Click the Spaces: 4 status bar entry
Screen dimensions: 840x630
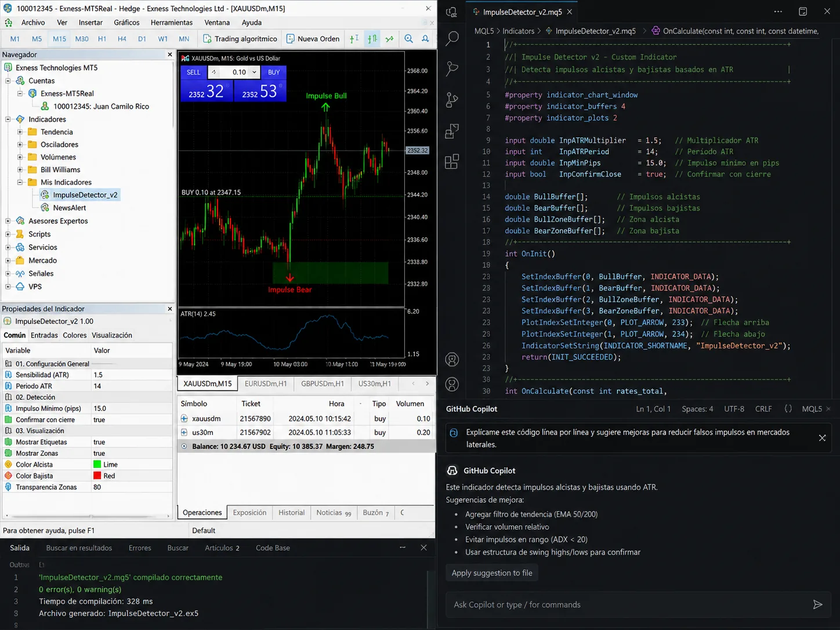[697, 409]
